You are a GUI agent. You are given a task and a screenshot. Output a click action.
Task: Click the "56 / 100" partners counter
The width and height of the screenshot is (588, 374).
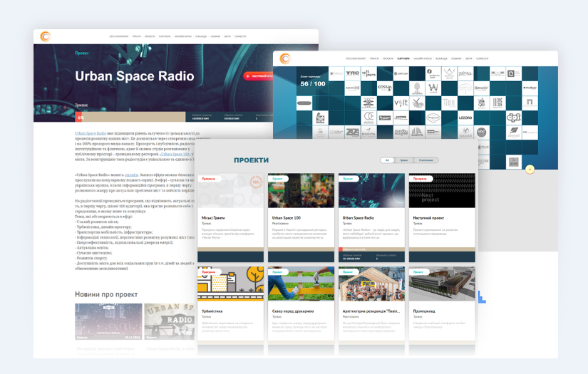point(313,83)
